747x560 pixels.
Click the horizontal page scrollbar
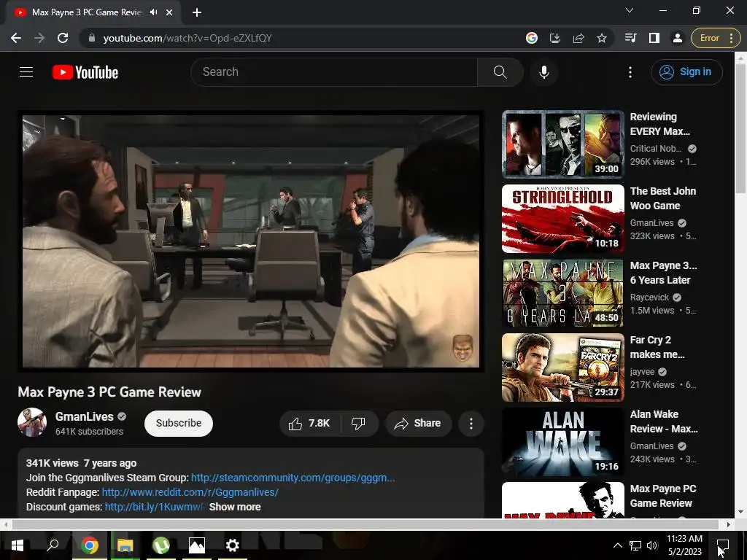pyautogui.click(x=365, y=524)
